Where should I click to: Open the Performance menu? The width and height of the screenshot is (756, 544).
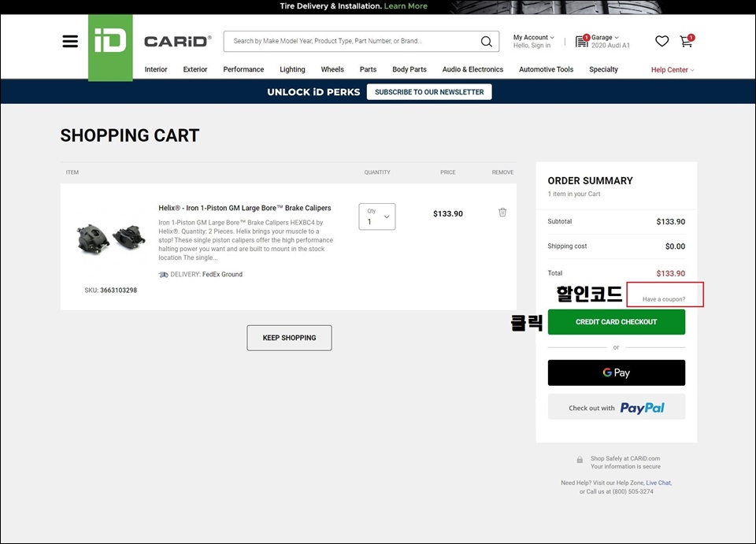(x=243, y=69)
